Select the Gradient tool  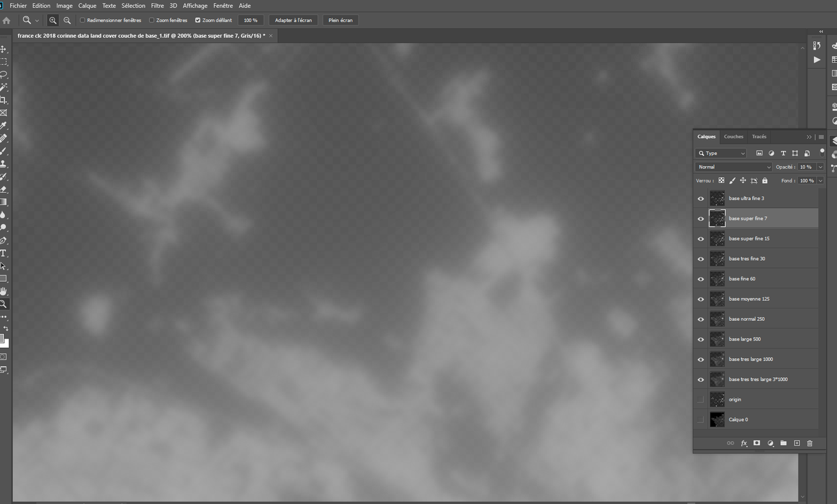[x=3, y=202]
